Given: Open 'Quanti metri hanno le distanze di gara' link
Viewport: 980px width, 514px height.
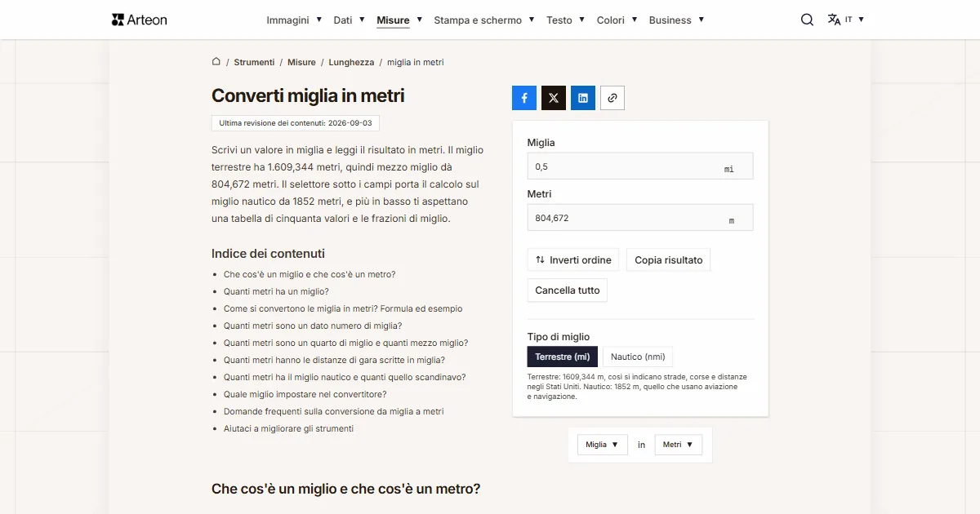Looking at the screenshot, I should point(334,360).
